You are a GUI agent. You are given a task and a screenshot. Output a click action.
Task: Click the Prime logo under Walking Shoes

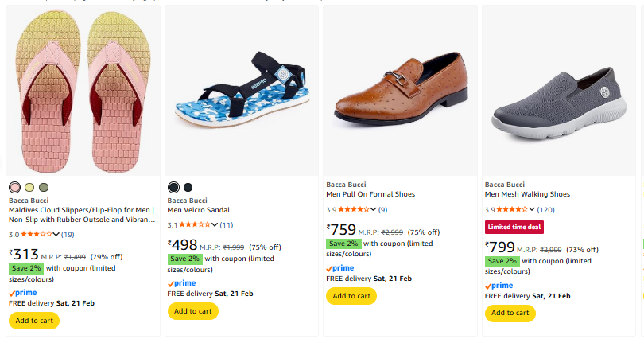click(x=499, y=285)
